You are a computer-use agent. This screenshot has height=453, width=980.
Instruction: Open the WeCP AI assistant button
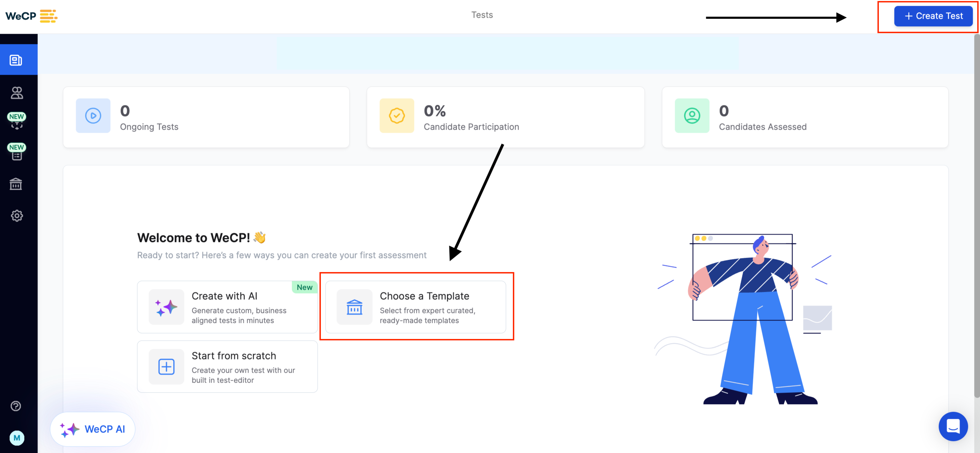tap(93, 429)
